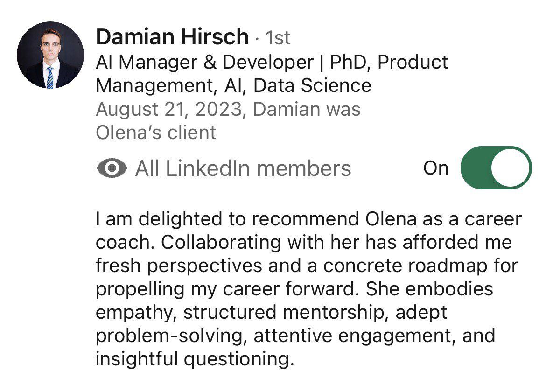The height and width of the screenshot is (392, 546).
Task: Click the "Management, AI, Data Science" line
Action: point(233,86)
